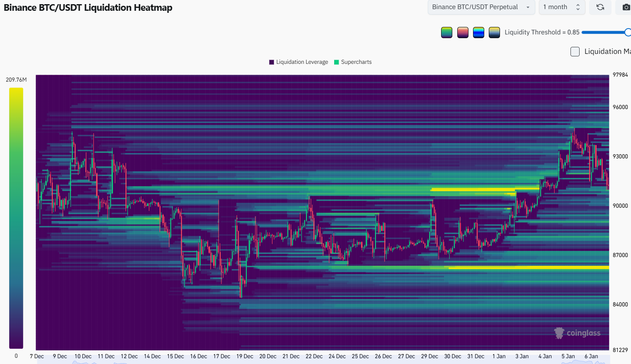Click the Liquidity Threshold slider track
This screenshot has width=631, height=364.
(x=603, y=32)
